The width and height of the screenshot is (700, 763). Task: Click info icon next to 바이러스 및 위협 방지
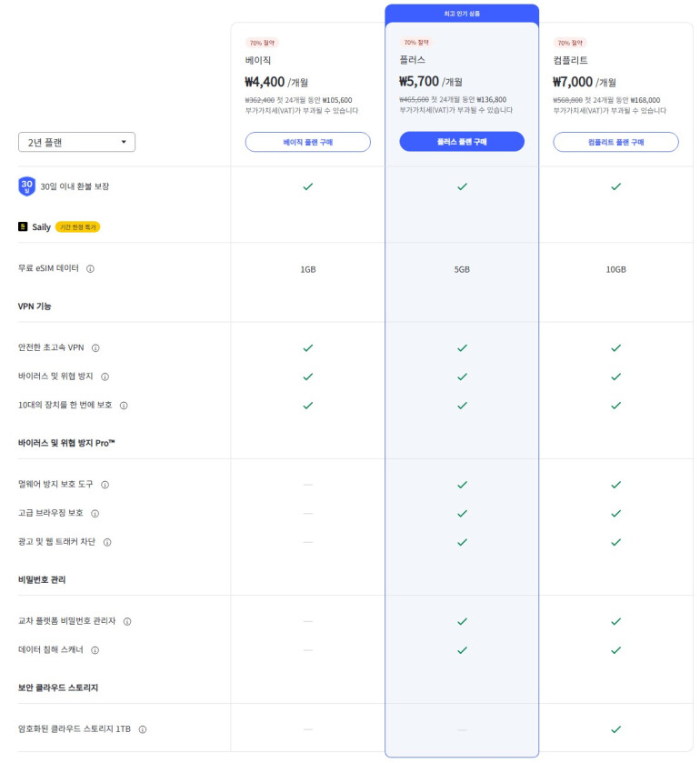click(x=105, y=376)
